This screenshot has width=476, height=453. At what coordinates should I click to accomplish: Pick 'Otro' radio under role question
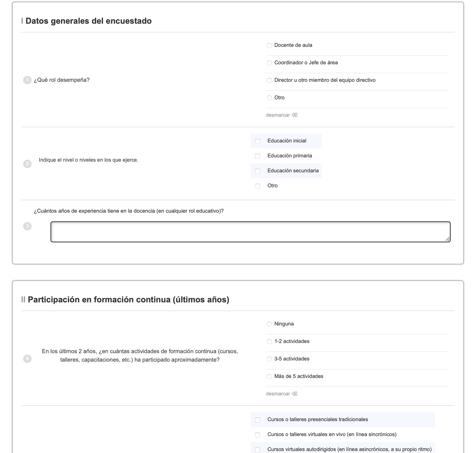pos(269,98)
